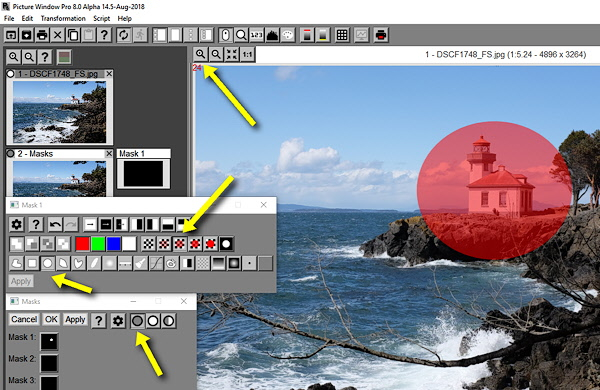Open the histogram tool icon

pyautogui.click(x=272, y=35)
